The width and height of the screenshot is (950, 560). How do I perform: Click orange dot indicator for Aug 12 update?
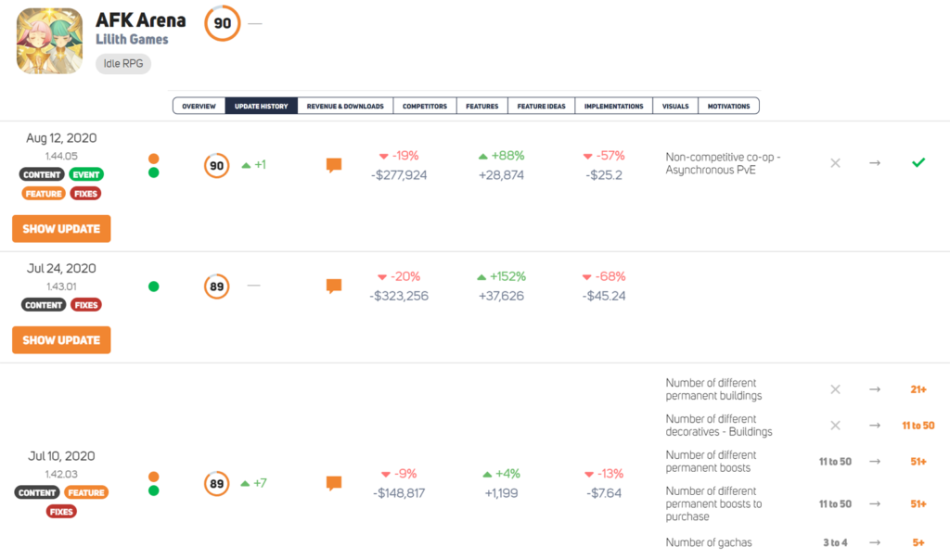tap(154, 159)
